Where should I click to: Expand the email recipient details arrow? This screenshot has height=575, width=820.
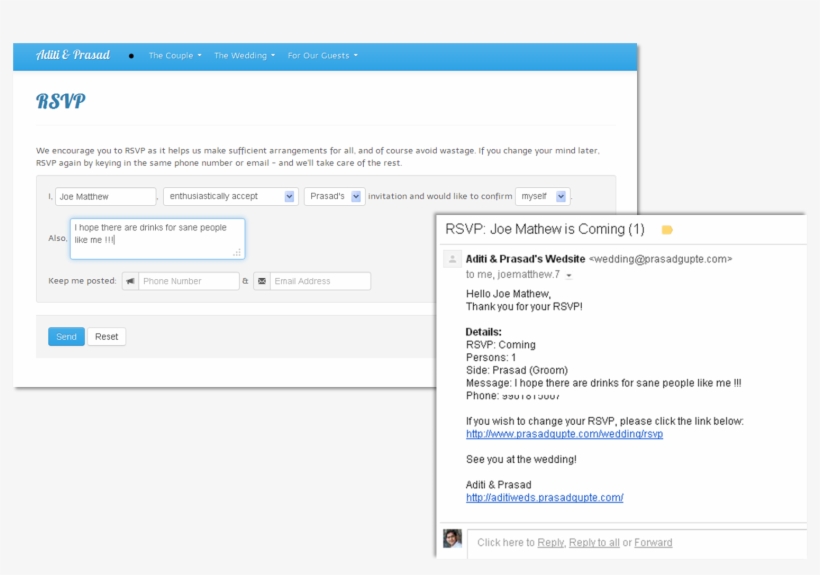click(x=569, y=275)
